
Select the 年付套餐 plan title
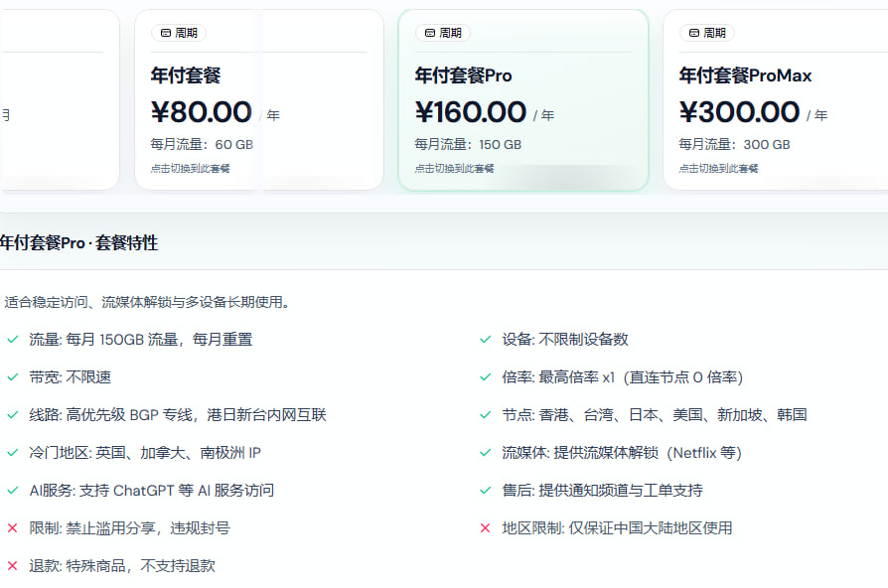186,75
